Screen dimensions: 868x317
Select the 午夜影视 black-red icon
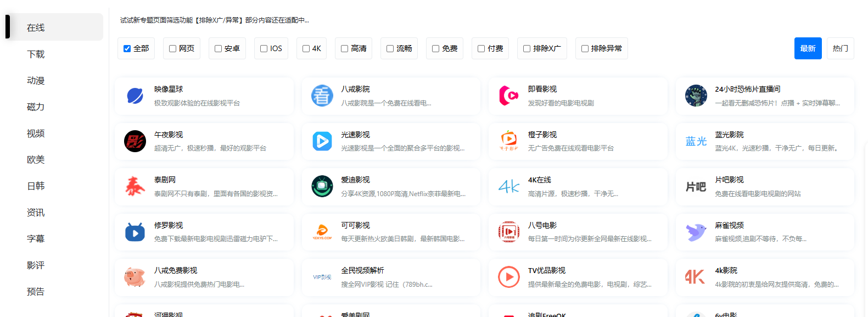tap(135, 141)
